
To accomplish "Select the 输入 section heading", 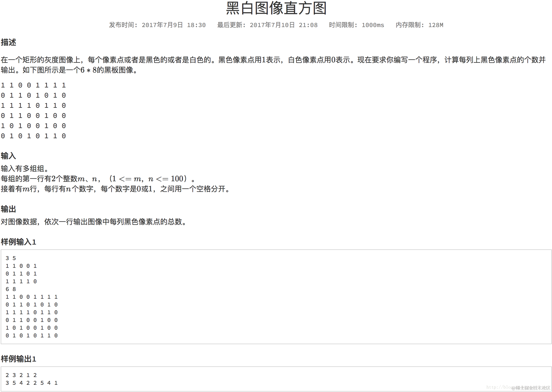I will 8,156.
